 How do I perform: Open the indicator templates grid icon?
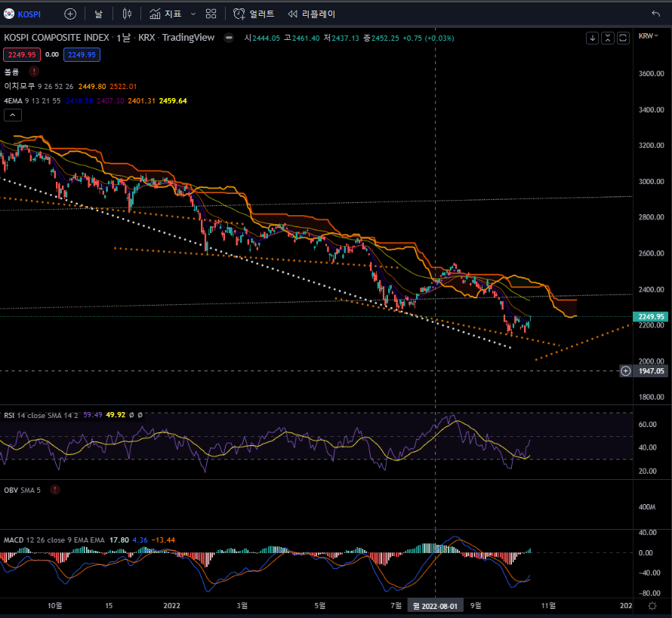(211, 14)
